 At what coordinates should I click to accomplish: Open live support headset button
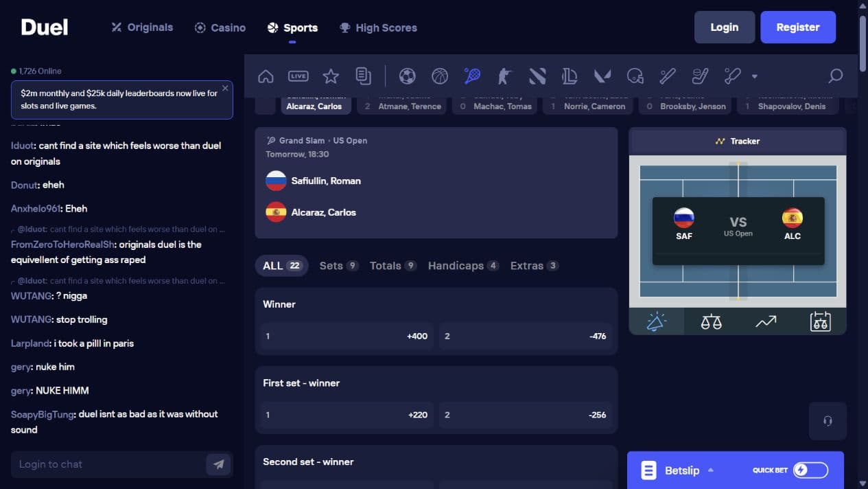pyautogui.click(x=828, y=421)
